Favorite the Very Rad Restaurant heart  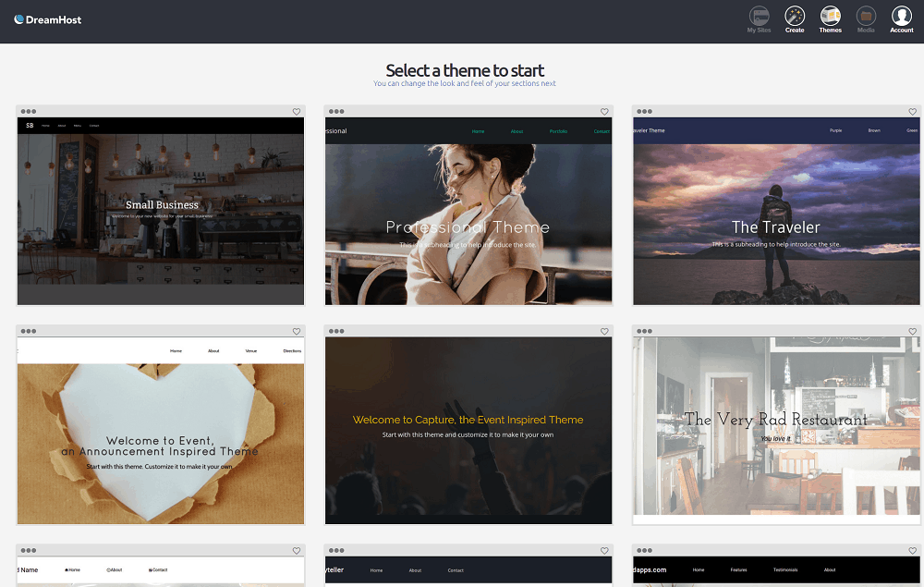point(912,331)
